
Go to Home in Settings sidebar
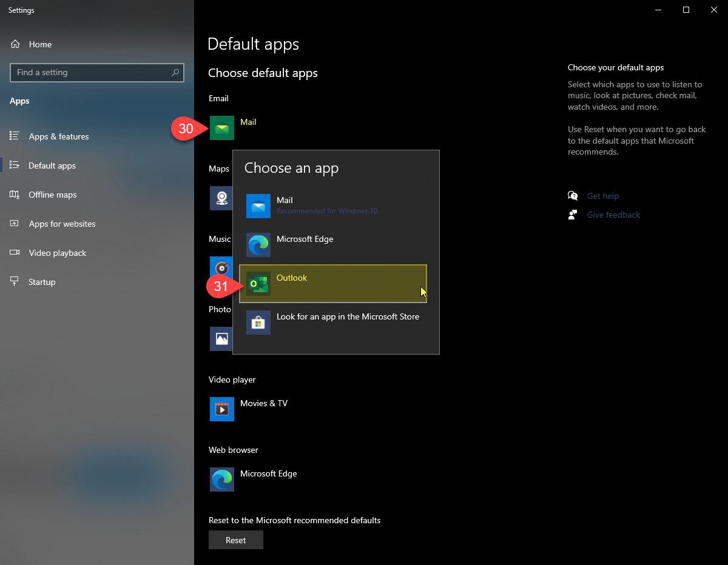97,44
